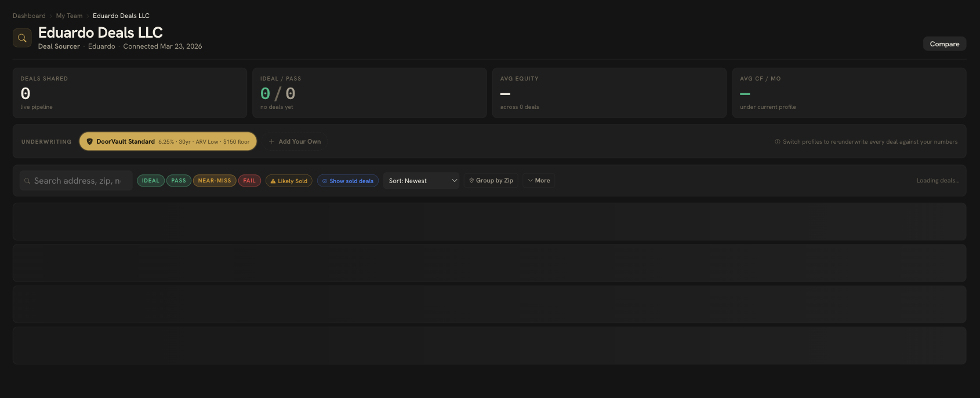Open the Avg Equity stat card

click(609, 93)
